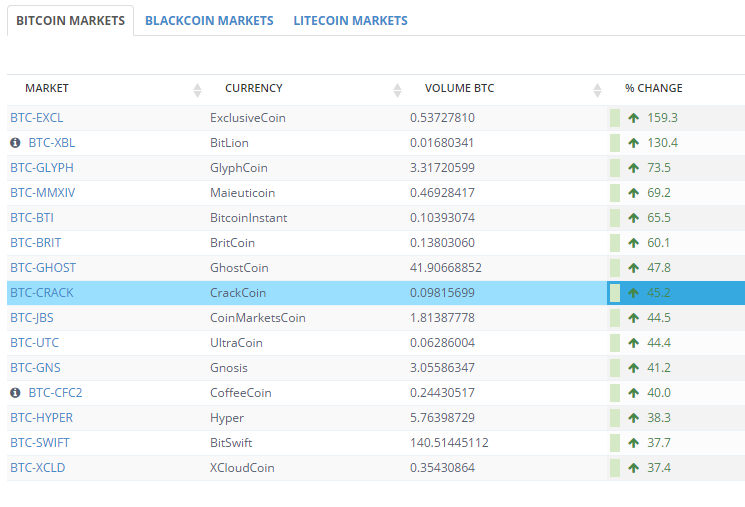The height and width of the screenshot is (507, 745).
Task: Click the green up arrow next to 130.4
Action: click(x=633, y=143)
